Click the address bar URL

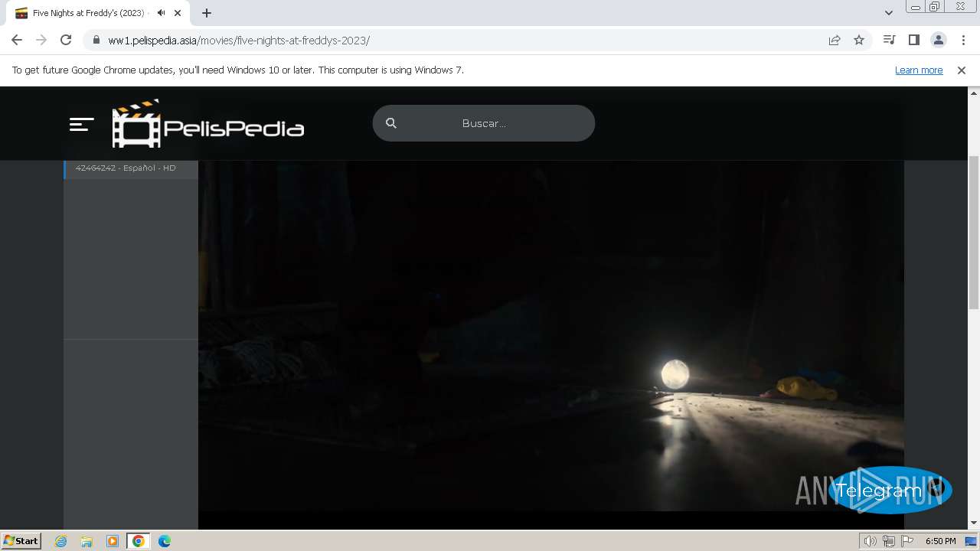tap(239, 41)
